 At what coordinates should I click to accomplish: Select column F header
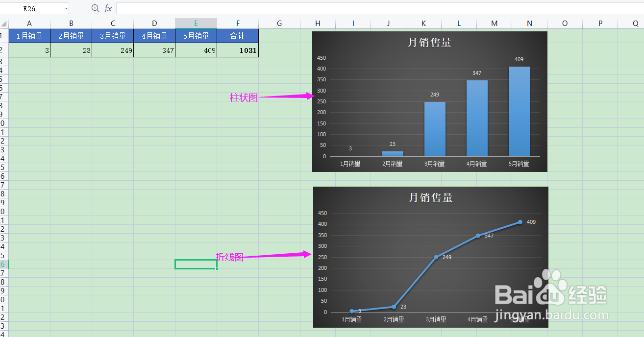[x=238, y=24]
